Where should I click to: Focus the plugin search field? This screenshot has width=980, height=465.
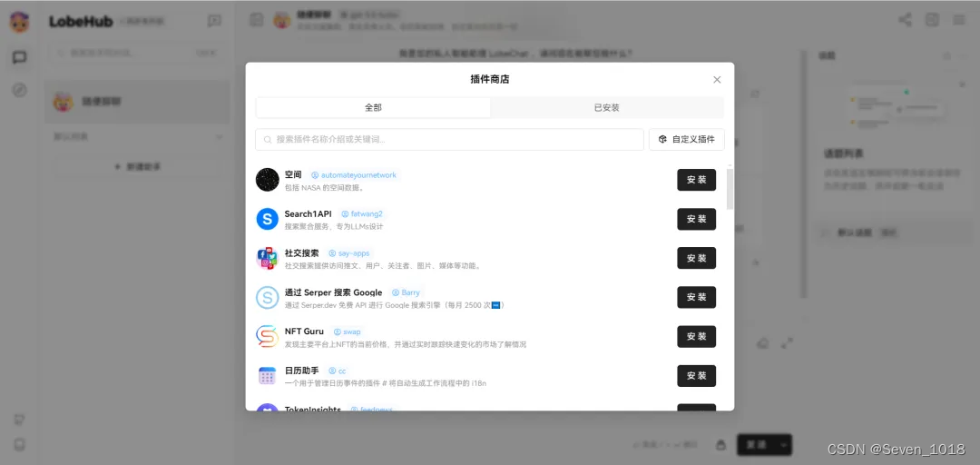449,140
